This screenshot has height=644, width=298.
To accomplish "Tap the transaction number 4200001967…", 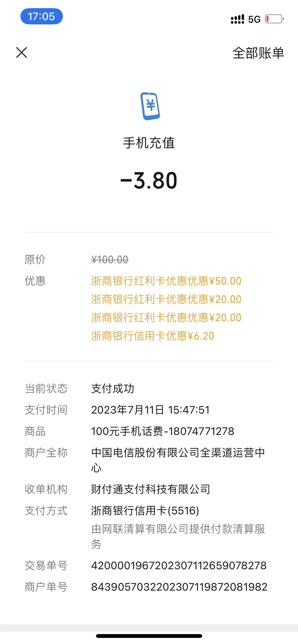I will coord(179,566).
